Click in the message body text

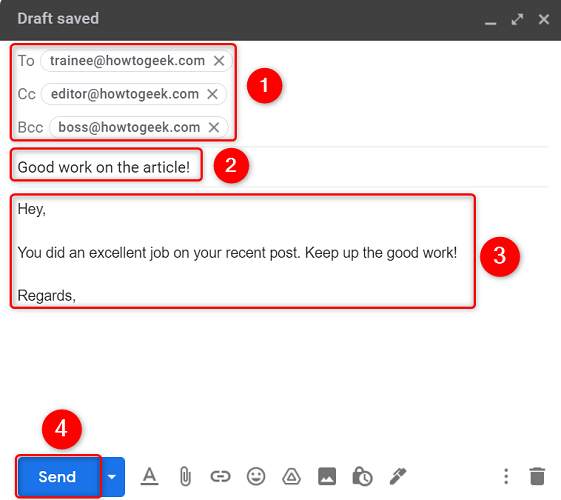[x=237, y=253]
